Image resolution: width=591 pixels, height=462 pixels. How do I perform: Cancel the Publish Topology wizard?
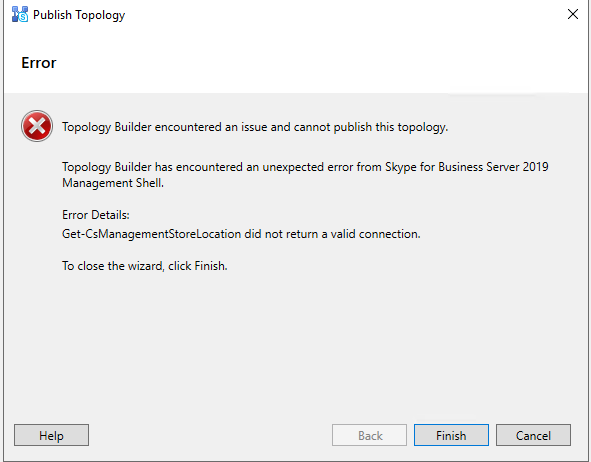coord(533,435)
